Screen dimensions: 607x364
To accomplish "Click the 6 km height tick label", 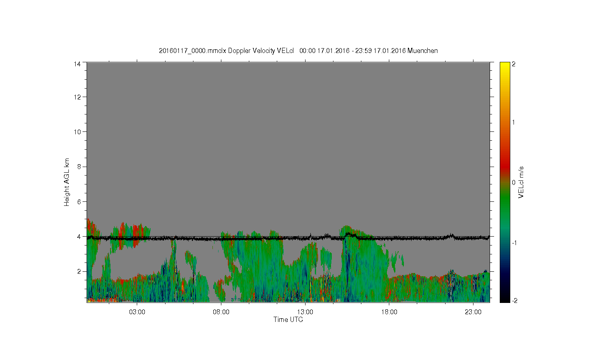I will [x=79, y=201].
